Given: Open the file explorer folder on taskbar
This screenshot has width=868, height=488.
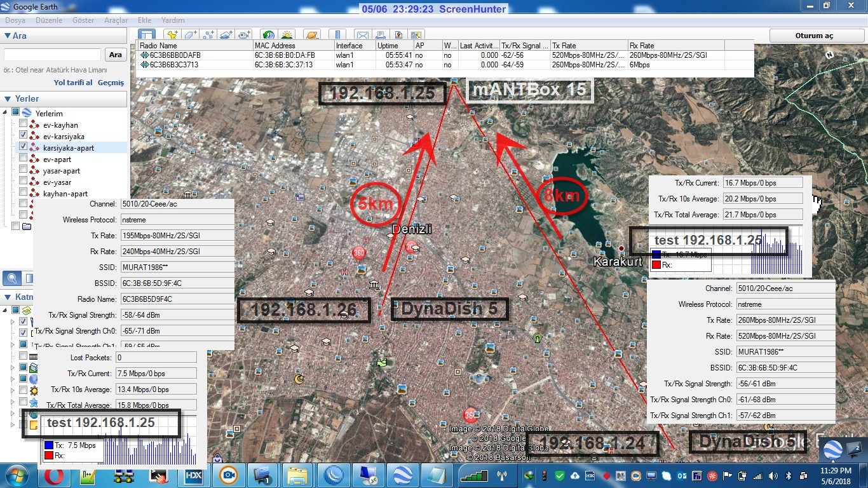Looking at the screenshot, I should coord(298,475).
